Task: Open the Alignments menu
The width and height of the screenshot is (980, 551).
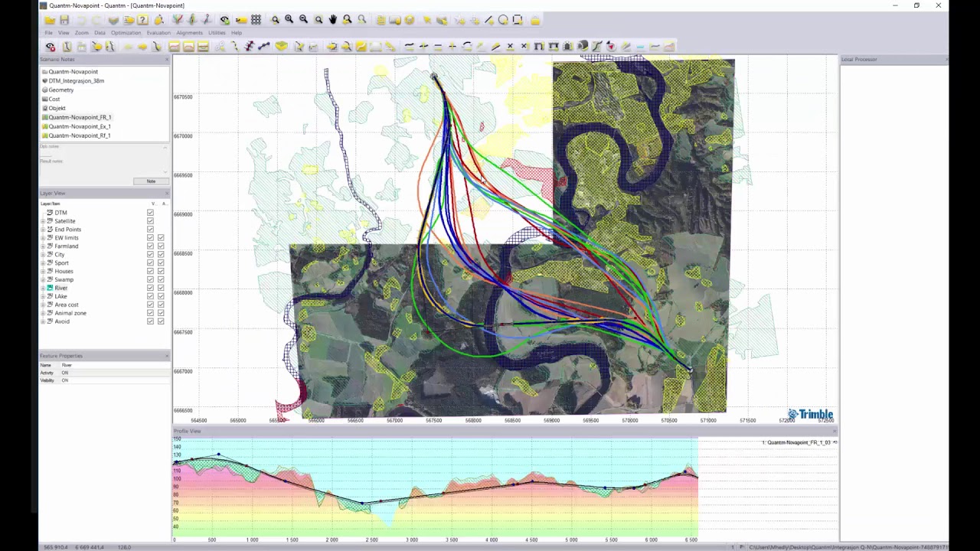Action: pos(189,33)
